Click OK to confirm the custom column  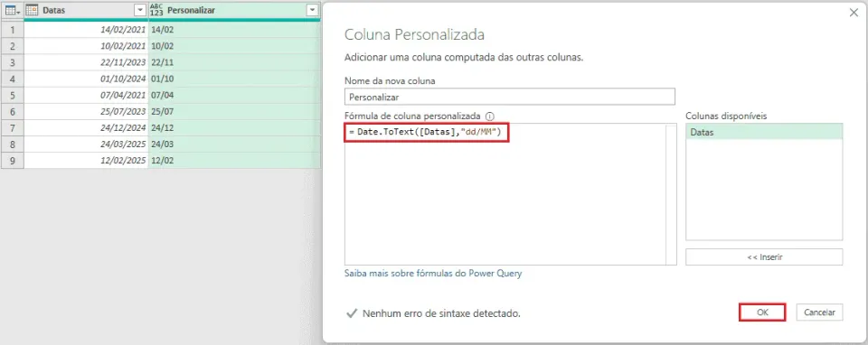tap(762, 312)
